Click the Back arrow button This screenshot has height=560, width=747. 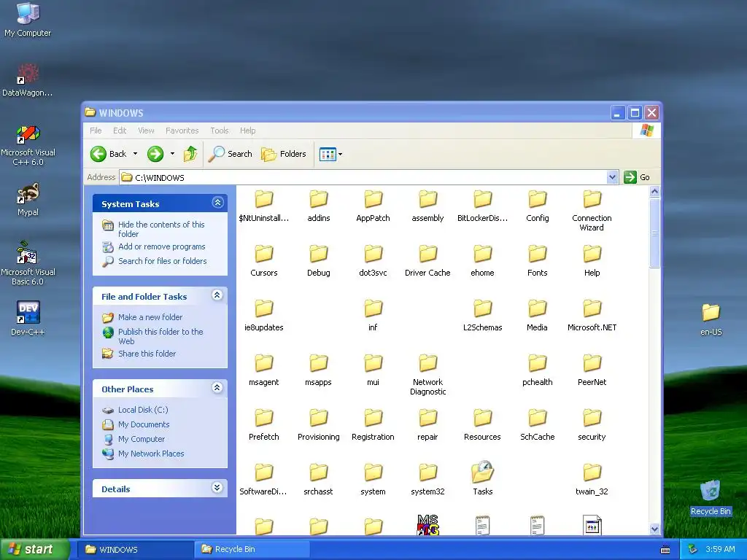pyautogui.click(x=109, y=154)
